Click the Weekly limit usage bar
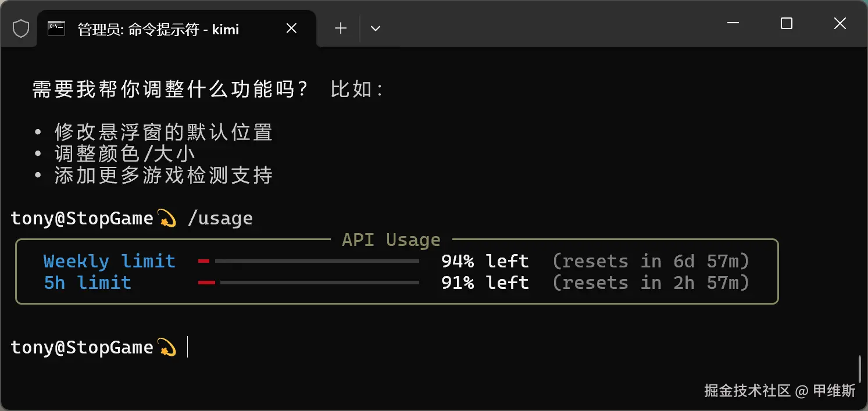This screenshot has width=868, height=411. pos(308,262)
